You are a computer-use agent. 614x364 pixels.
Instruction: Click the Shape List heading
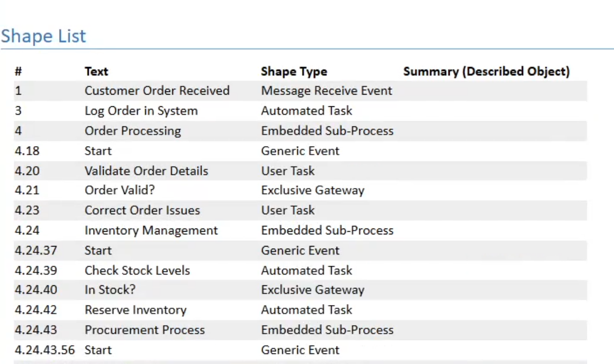(43, 36)
